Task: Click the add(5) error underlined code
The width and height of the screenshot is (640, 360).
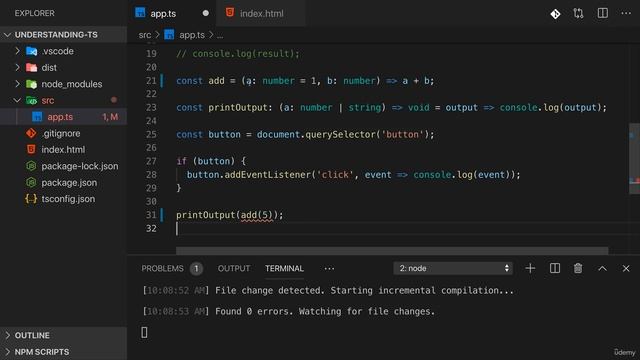Action: coord(256,215)
